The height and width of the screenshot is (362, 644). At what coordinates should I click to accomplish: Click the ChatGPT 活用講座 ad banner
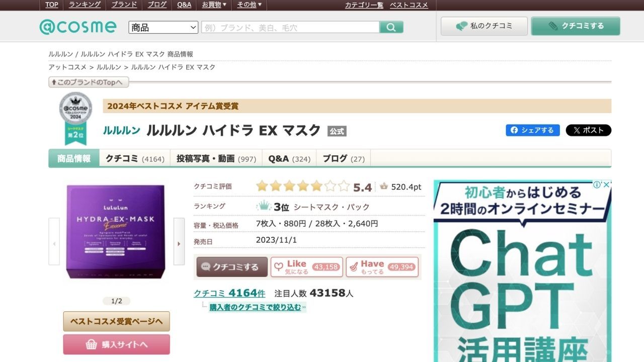(x=522, y=271)
